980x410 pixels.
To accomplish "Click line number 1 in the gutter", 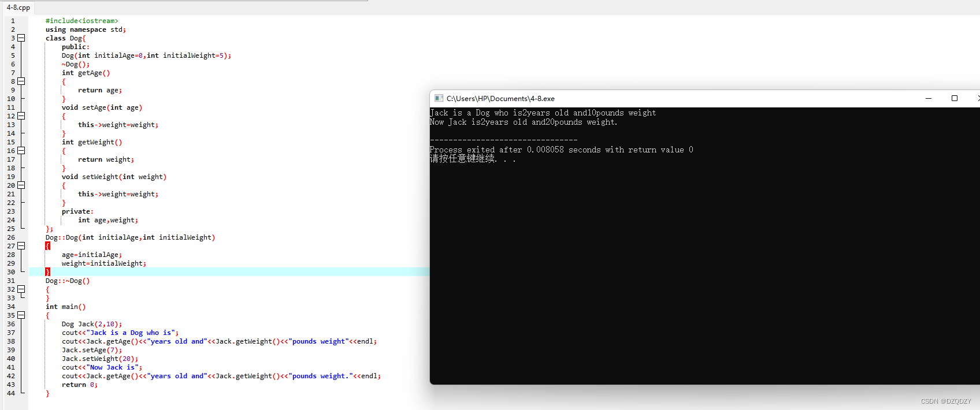I will 13,21.
